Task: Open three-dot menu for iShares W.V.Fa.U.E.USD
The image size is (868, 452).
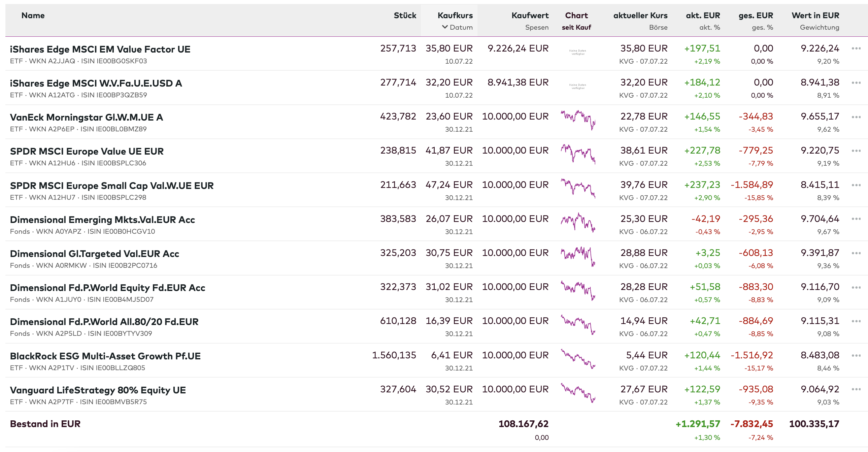Action: click(x=856, y=83)
